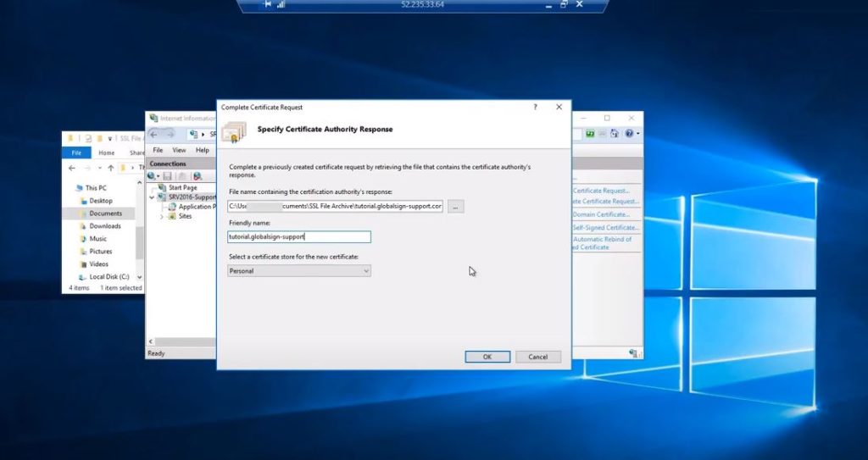The height and width of the screenshot is (460, 868).
Task: Browse for certificate file with the ellipsis button
Action: click(455, 207)
